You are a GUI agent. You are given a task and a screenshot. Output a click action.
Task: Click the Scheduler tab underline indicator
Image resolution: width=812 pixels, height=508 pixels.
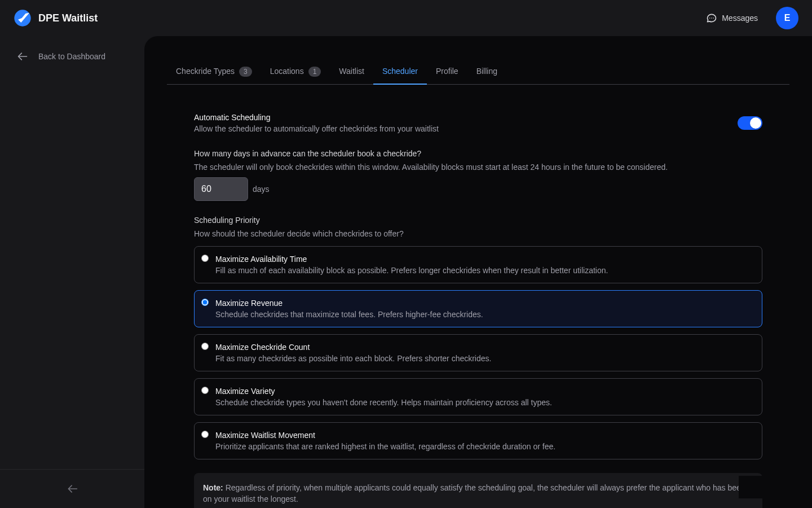coord(400,84)
